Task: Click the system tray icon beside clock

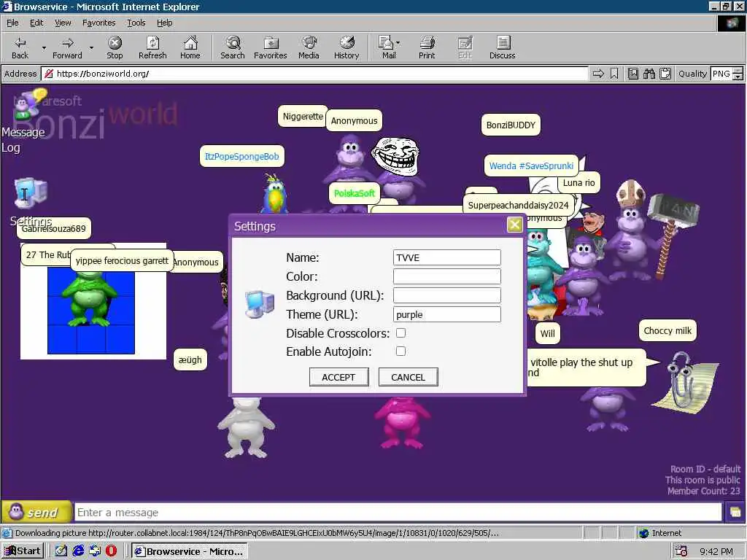Action: [681, 551]
